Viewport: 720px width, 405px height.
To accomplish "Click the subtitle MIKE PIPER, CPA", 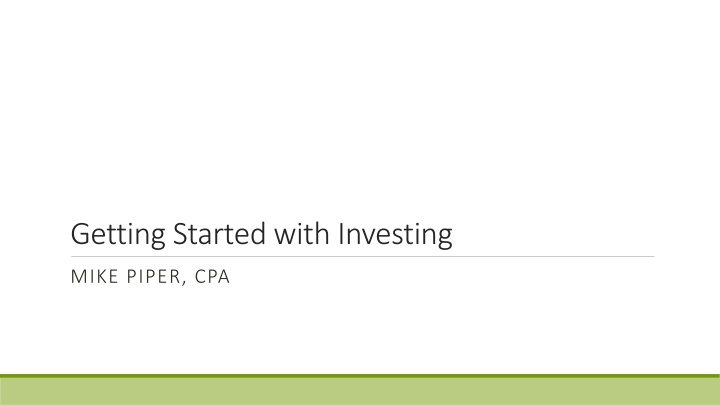I will tap(150, 277).
